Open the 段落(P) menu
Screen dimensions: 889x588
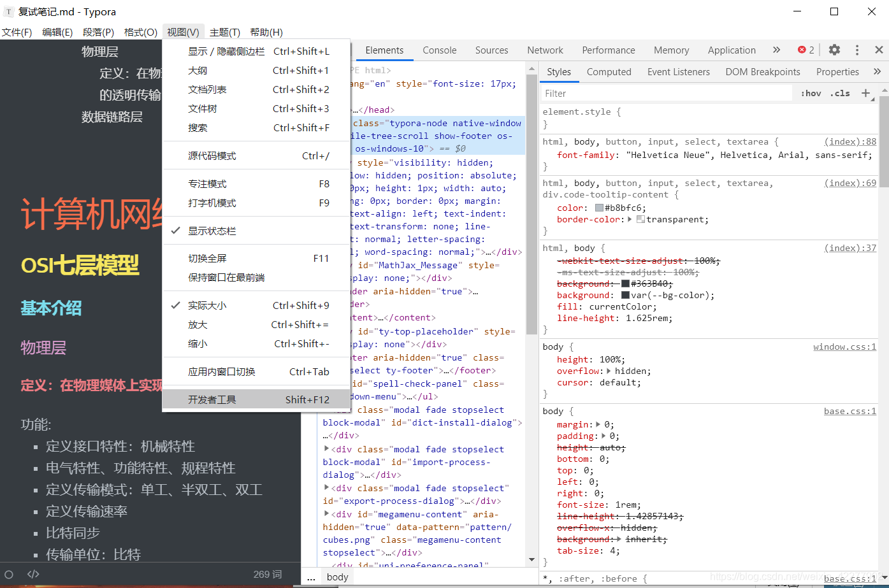click(x=98, y=32)
